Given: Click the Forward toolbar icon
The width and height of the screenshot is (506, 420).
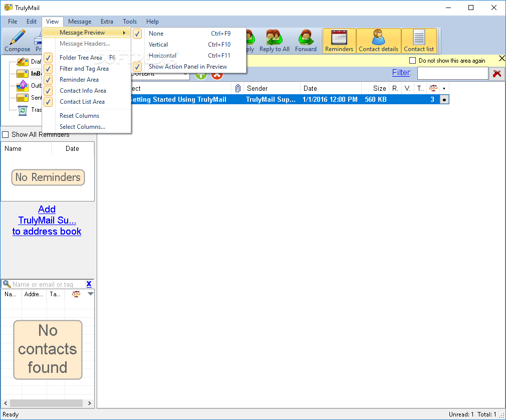Looking at the screenshot, I should pos(306,37).
